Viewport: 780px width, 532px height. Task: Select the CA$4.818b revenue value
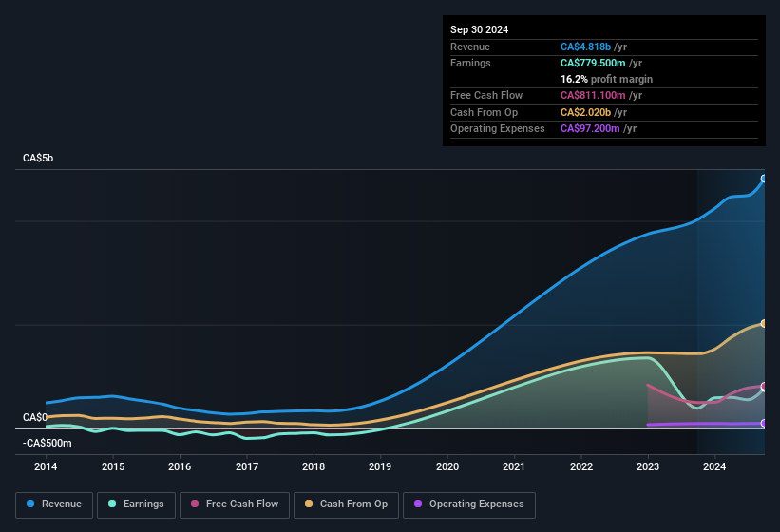[x=585, y=47]
